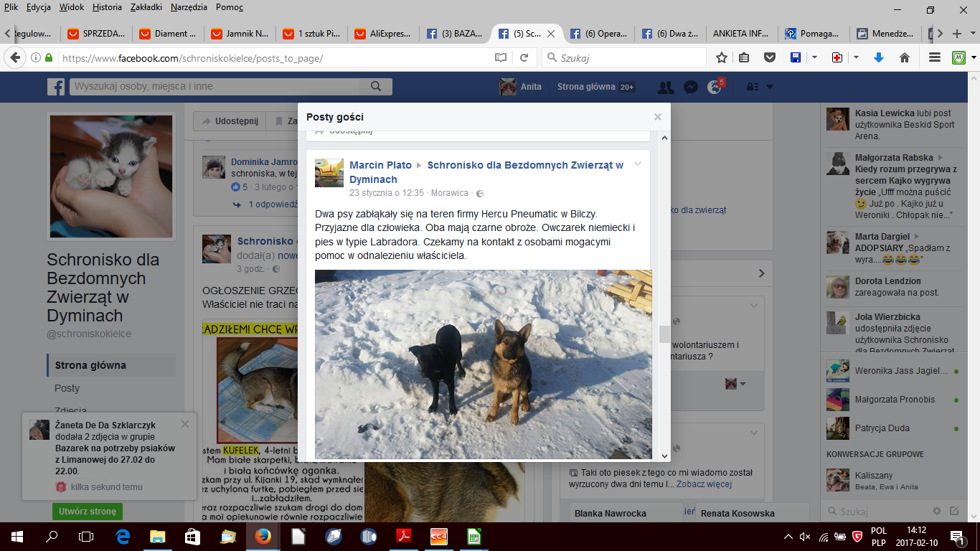The height and width of the screenshot is (551, 980).
Task: Bookmark this page with the star icon
Action: coord(722,57)
